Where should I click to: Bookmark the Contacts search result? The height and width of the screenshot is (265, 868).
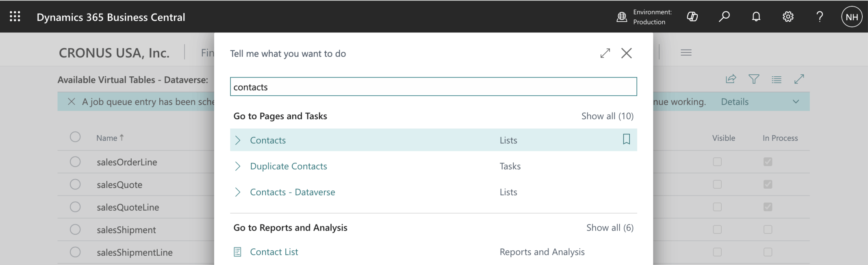pos(626,140)
